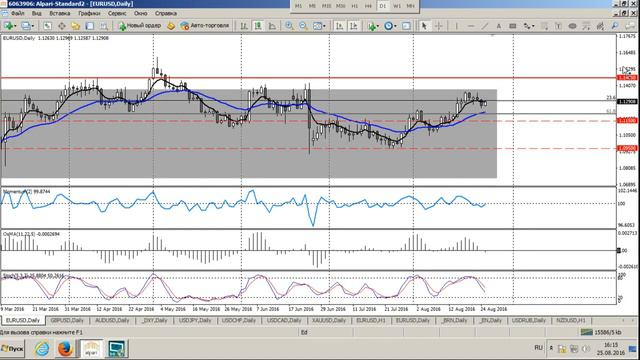
Task: Click the Пуск start button
Action: pos(12,349)
